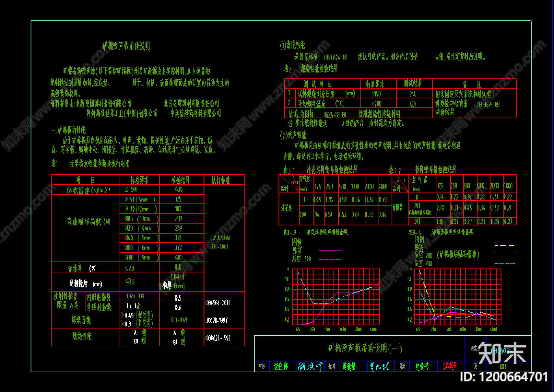554x392 pixels.
Task: Click the red signature text in title block
Action: pos(450,366)
